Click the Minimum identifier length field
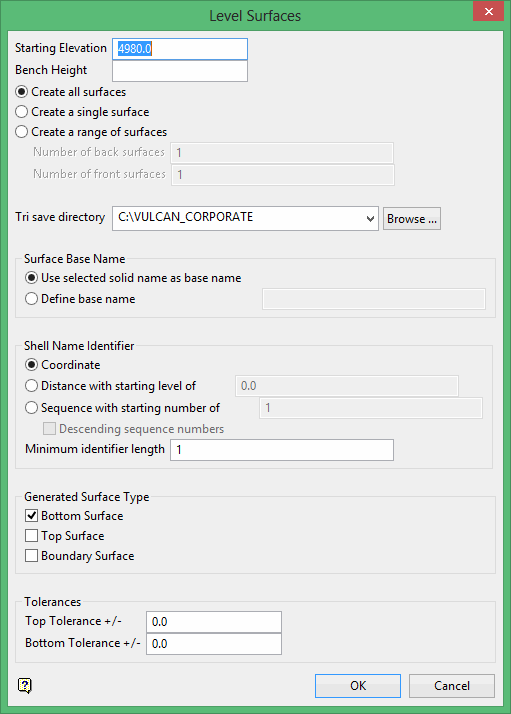This screenshot has height=714, width=511. 282,450
